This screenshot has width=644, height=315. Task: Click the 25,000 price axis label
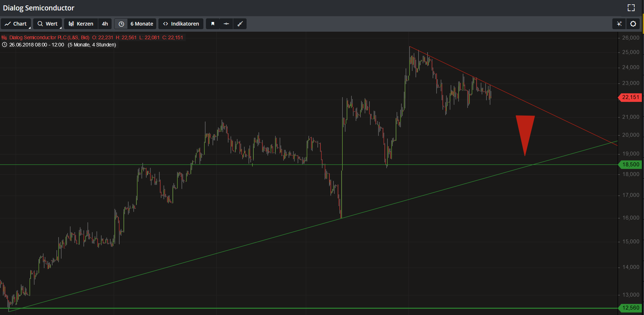(631, 52)
